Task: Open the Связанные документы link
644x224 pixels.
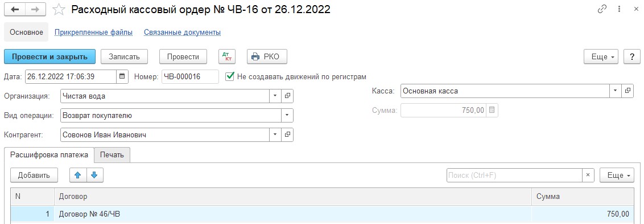Action: click(x=183, y=32)
